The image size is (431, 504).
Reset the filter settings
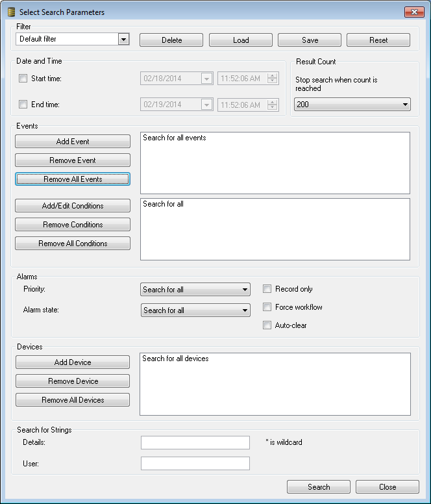378,40
